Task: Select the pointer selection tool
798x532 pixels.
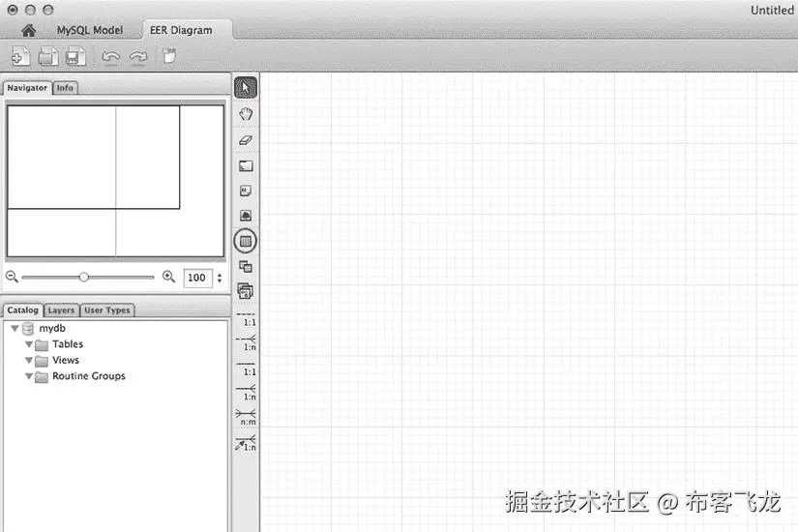Action: pyautogui.click(x=246, y=88)
